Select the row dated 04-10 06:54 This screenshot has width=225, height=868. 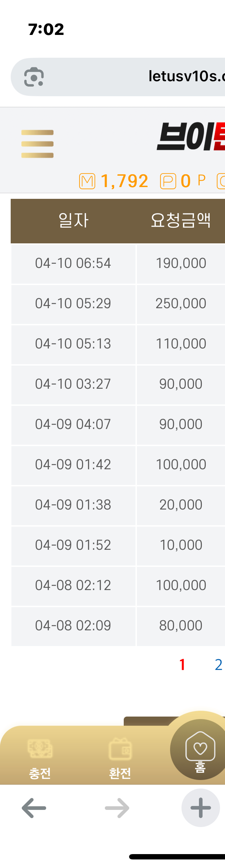(118, 264)
